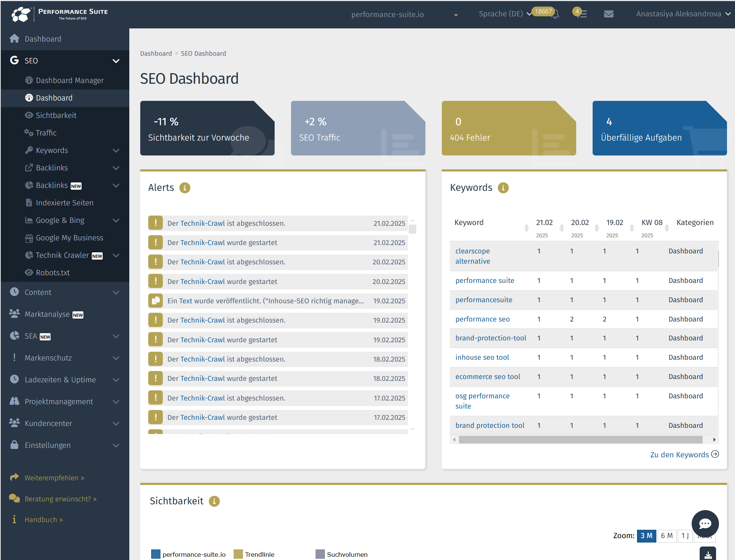Click Dashboard in the breadcrumb
The height and width of the screenshot is (560, 735).
(x=156, y=54)
